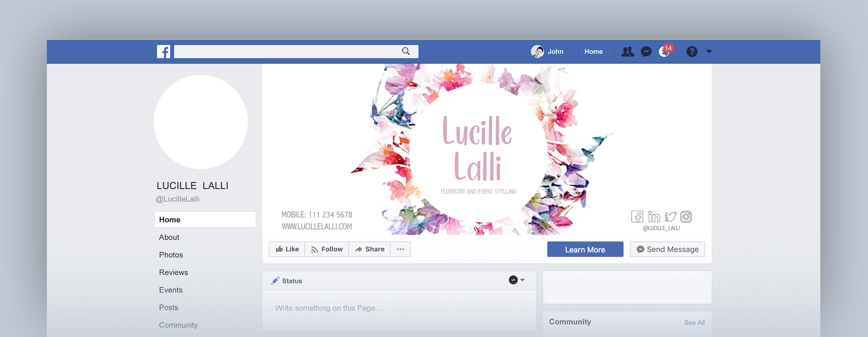Click the Send Message button
The height and width of the screenshot is (337, 868).
coord(668,249)
